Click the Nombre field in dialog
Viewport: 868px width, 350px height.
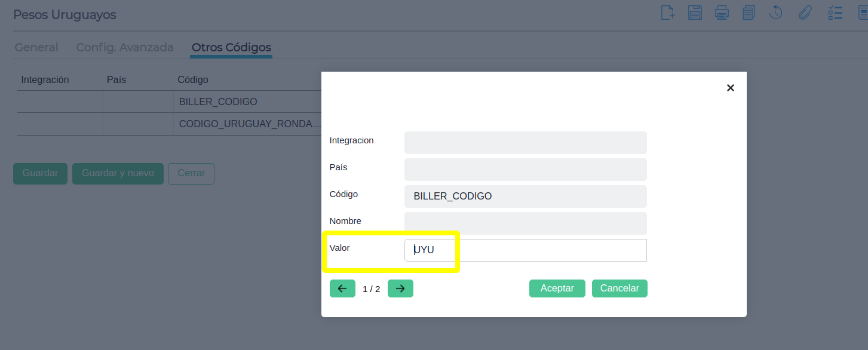[x=526, y=223]
